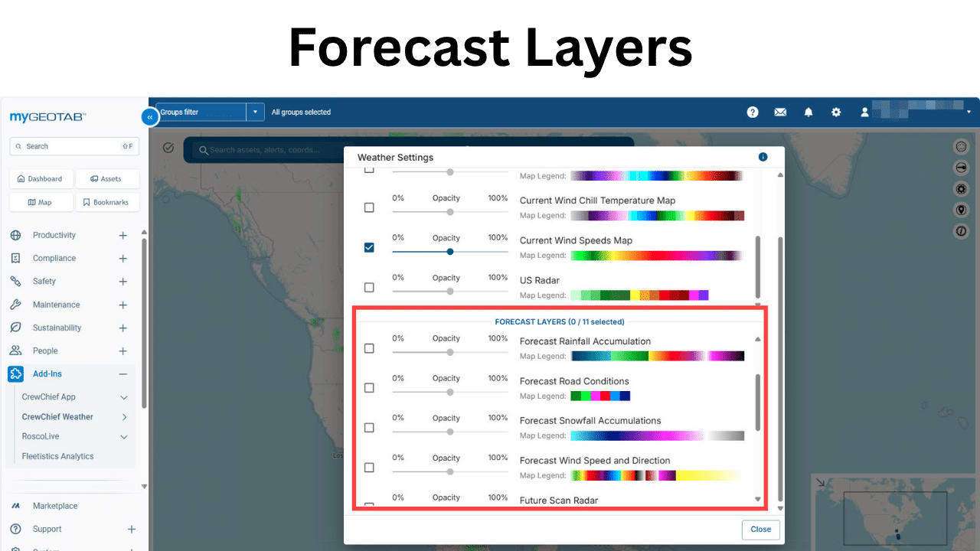Viewport: 980px width, 551px height.
Task: Enable the Forecast Rainfall Accumulation layer
Action: coord(369,347)
